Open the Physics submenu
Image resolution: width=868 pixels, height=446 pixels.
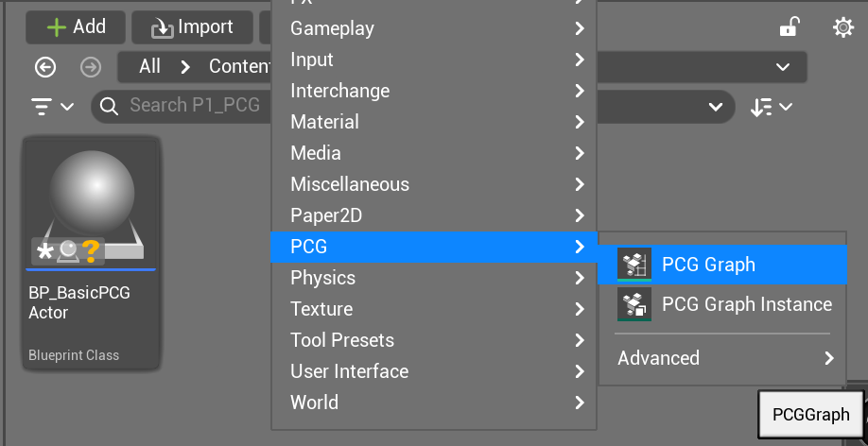point(433,278)
